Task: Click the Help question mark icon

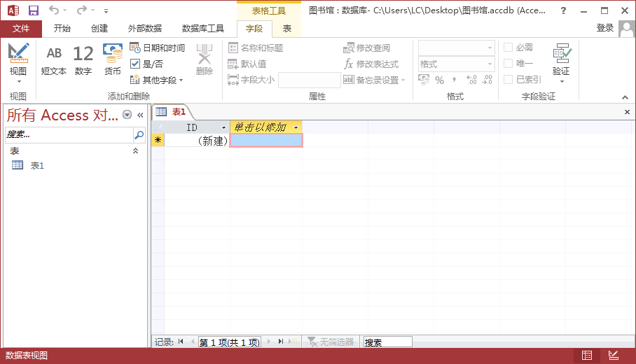Action: 563,11
